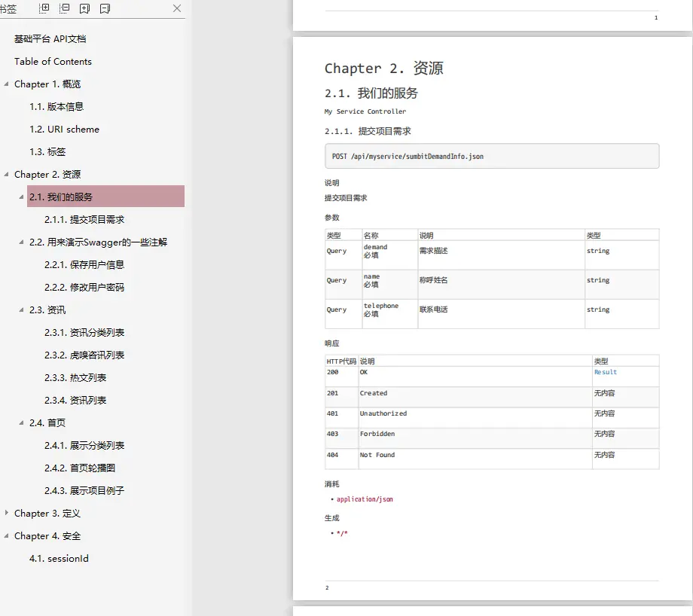Jump to 2.4.1. 展示分类列表
The width and height of the screenshot is (693, 616).
click(x=84, y=445)
